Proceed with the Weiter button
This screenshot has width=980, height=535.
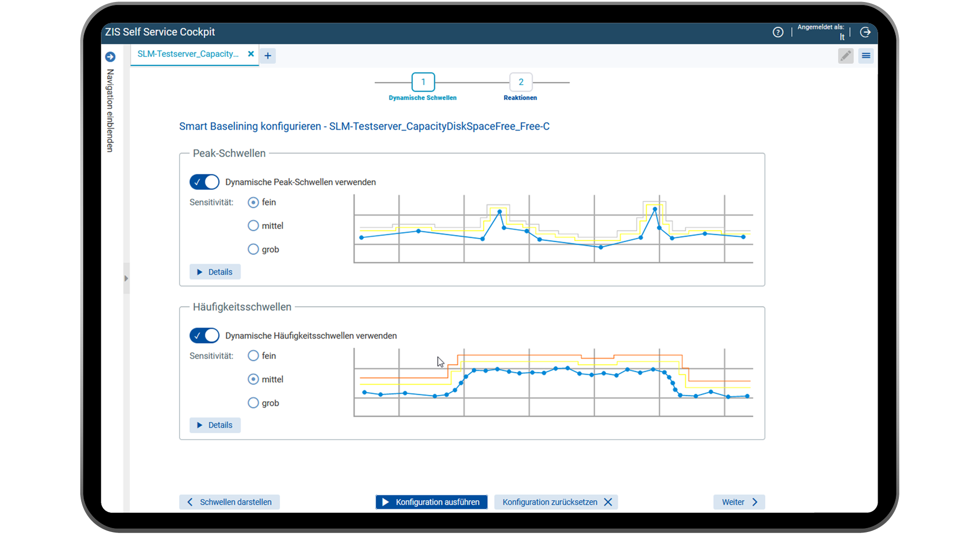point(739,502)
